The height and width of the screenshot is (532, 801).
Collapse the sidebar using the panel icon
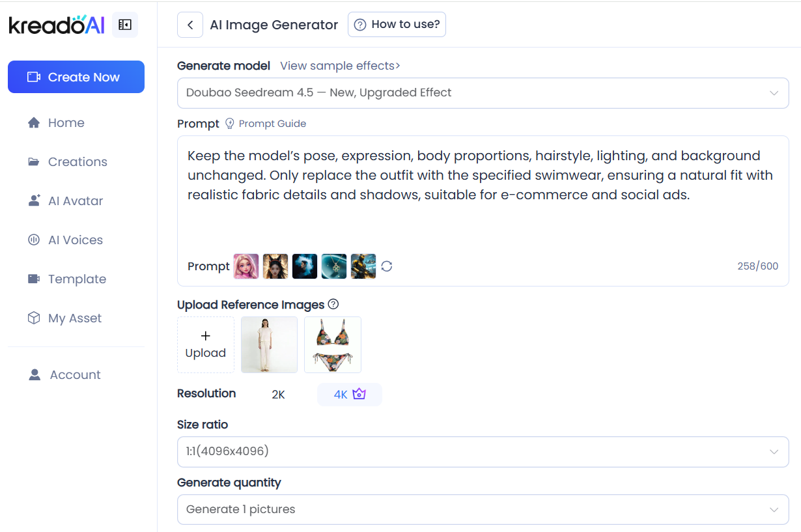(125, 25)
